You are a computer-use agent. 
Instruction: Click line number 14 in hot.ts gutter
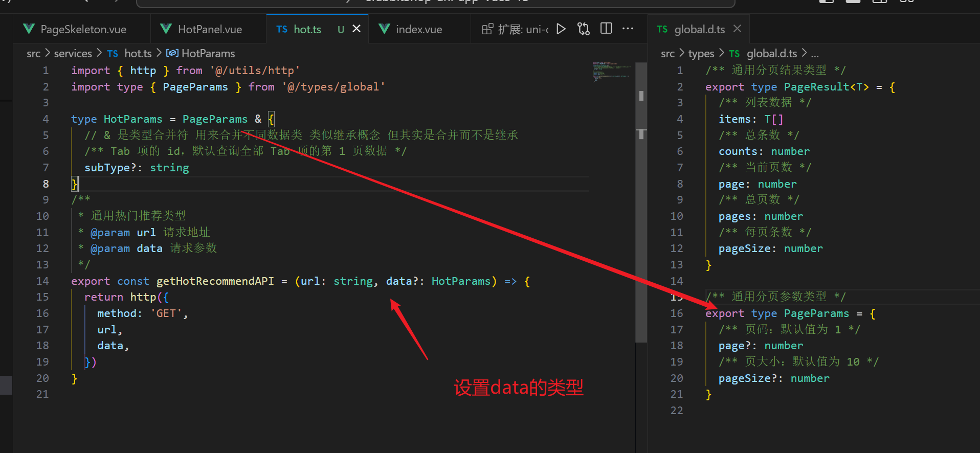coord(43,281)
